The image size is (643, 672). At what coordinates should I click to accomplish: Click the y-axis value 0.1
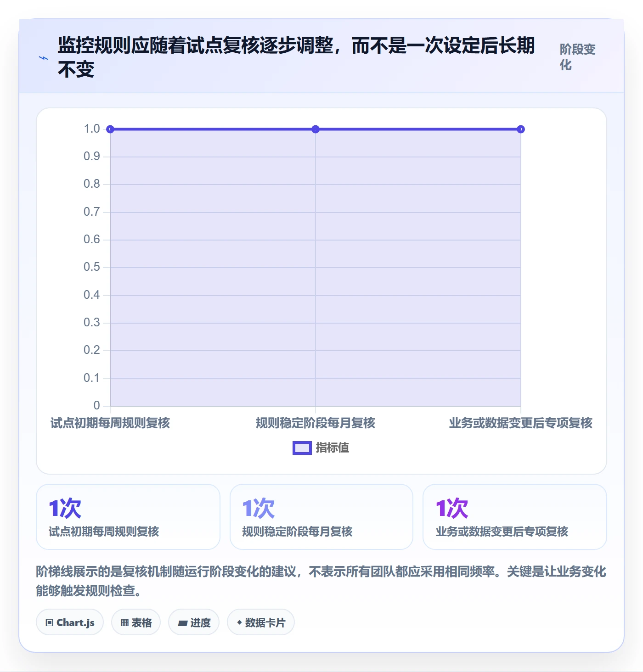pyautogui.click(x=92, y=378)
